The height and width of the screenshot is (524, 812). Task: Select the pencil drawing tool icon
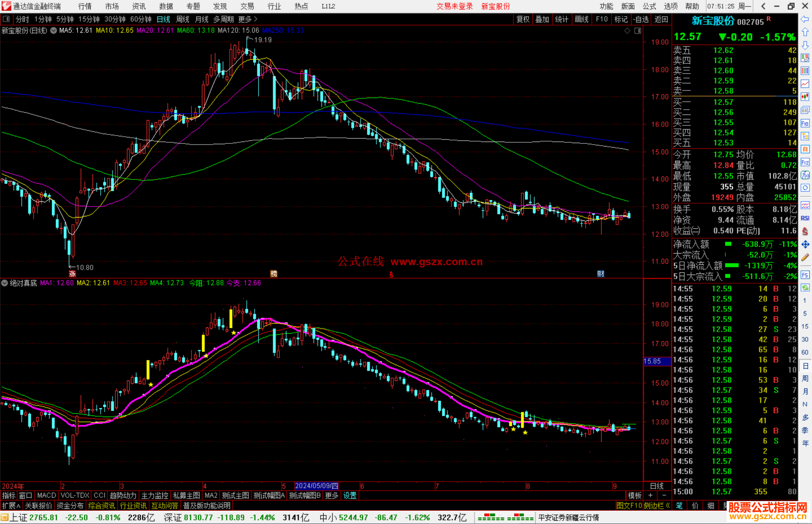[805, 258]
